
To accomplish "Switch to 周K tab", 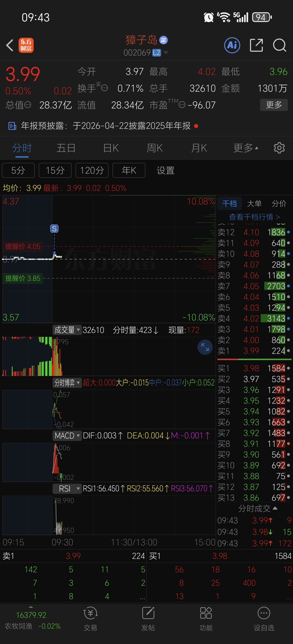I will 155,148.
